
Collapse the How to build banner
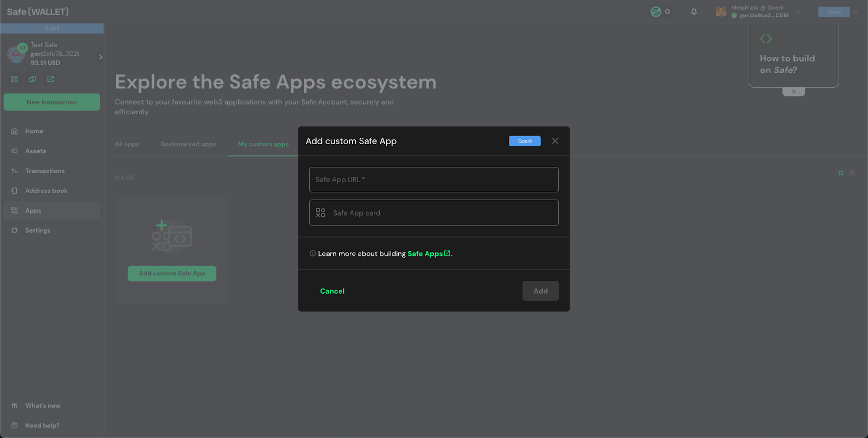(x=794, y=92)
